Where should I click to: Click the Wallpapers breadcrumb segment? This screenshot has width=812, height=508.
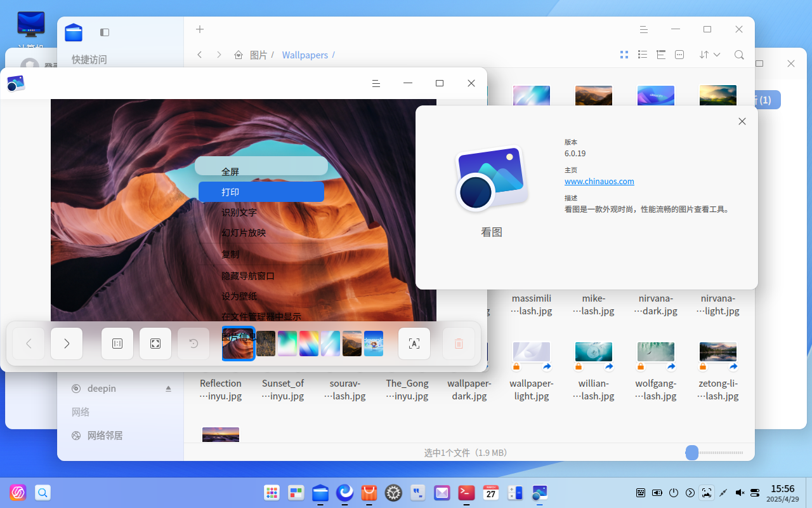click(x=305, y=55)
